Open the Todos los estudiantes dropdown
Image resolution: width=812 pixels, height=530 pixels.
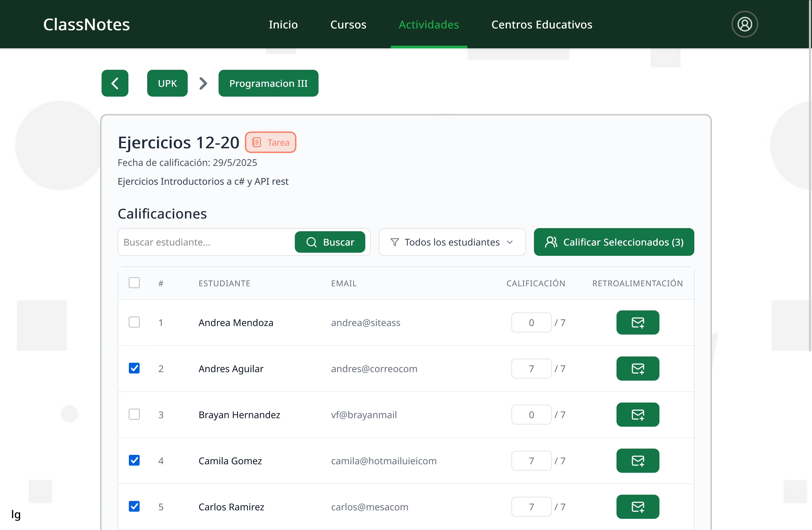coord(452,242)
